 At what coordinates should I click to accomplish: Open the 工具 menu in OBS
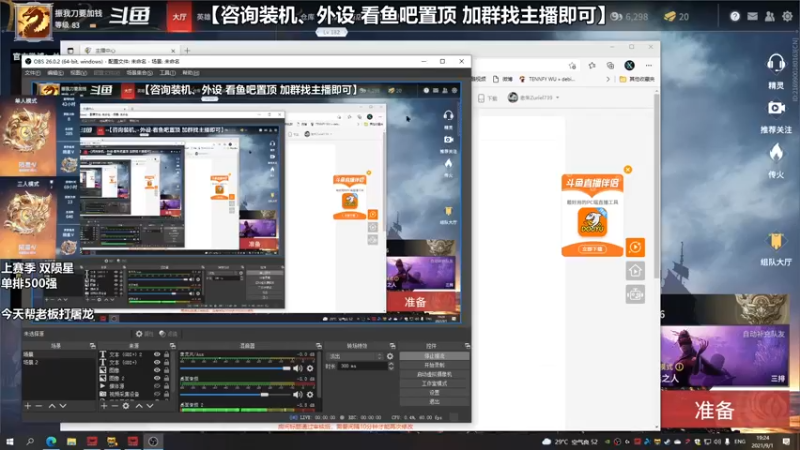167,73
